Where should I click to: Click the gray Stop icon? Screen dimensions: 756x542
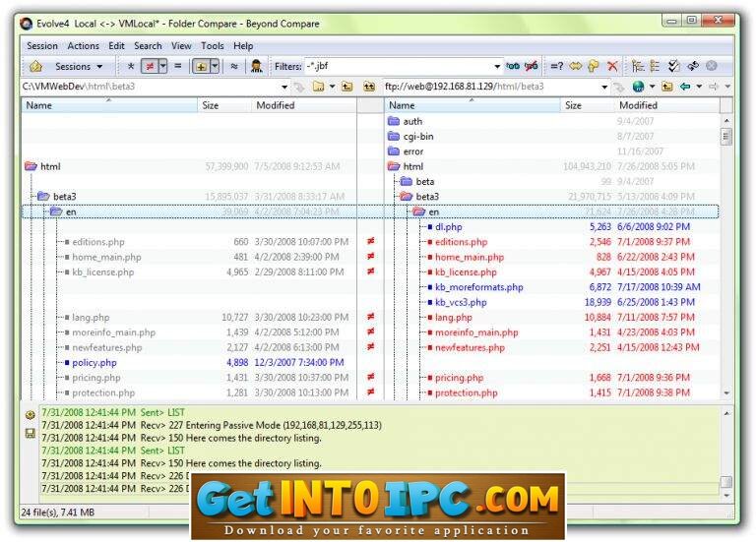pos(712,66)
